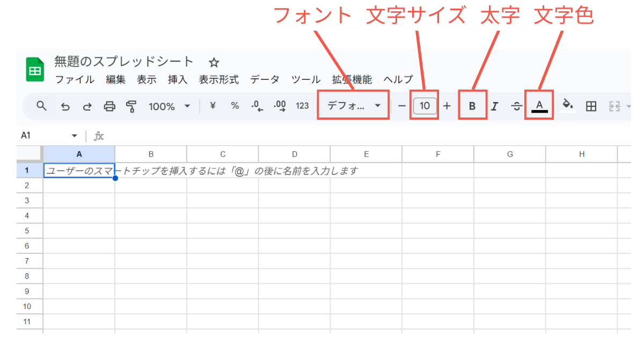Apply percent format button
Screen dimensions: 644x337
tap(235, 106)
